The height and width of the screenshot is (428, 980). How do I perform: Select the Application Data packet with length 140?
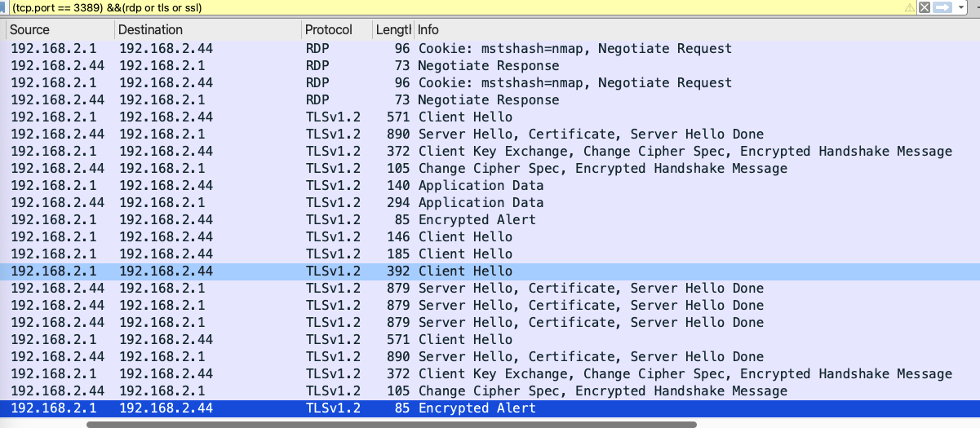tap(490, 186)
